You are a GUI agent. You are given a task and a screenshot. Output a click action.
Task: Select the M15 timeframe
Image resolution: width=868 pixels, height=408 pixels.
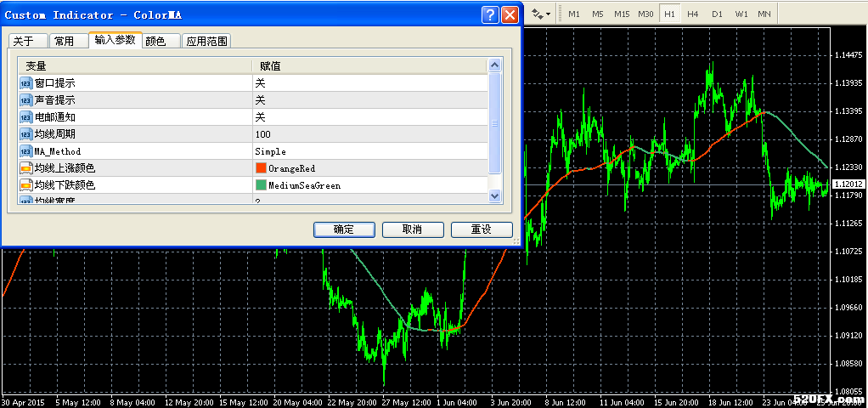pos(622,14)
